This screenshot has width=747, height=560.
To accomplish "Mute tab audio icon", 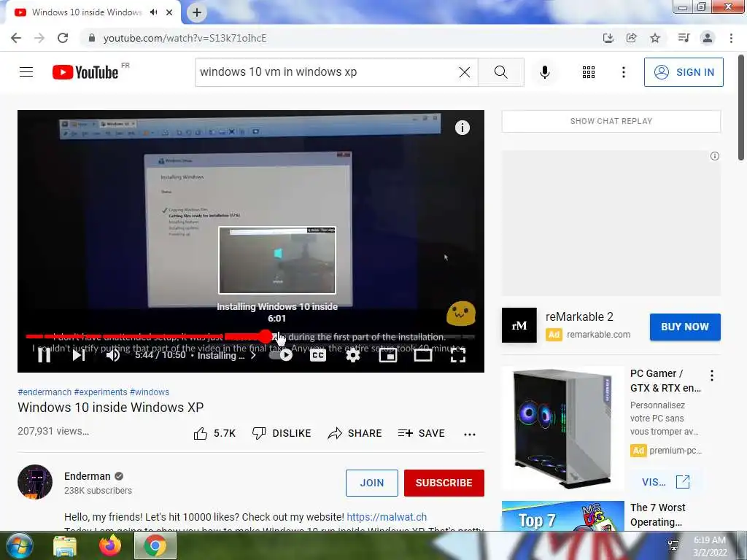I will pos(153,12).
